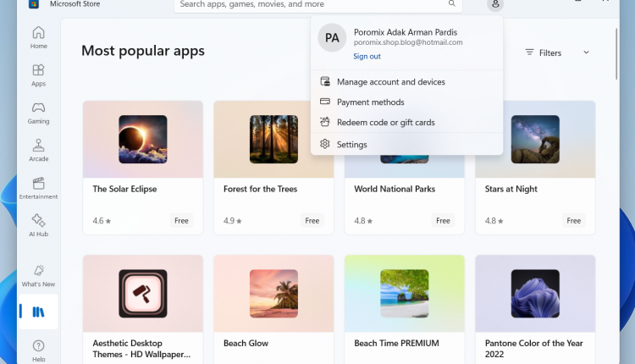Click the search magnifier icon
635x364 pixels.
pyautogui.click(x=452, y=3)
